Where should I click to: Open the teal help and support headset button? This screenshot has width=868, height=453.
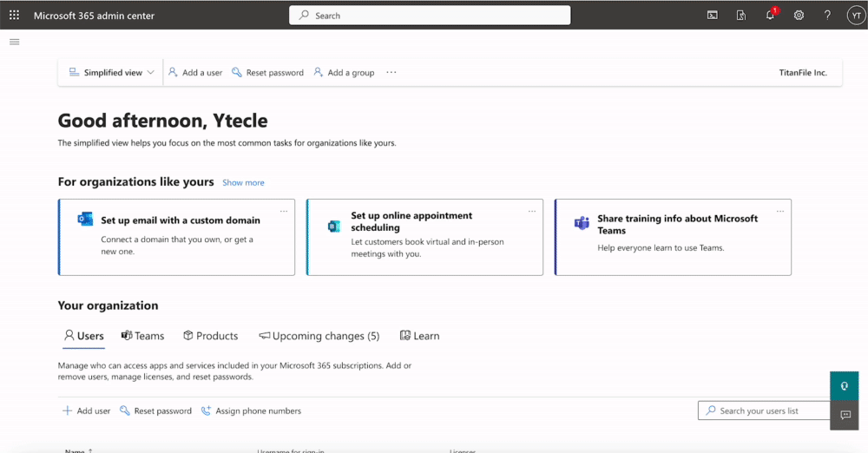845,386
